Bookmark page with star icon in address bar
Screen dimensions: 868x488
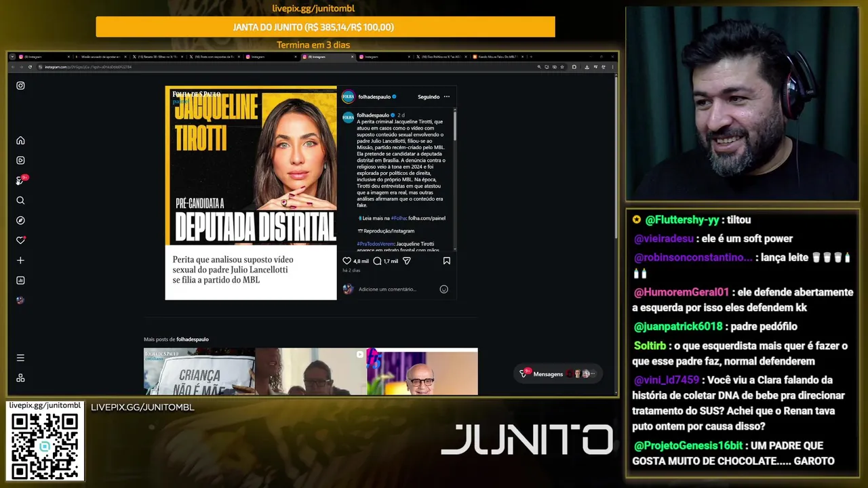tap(562, 67)
